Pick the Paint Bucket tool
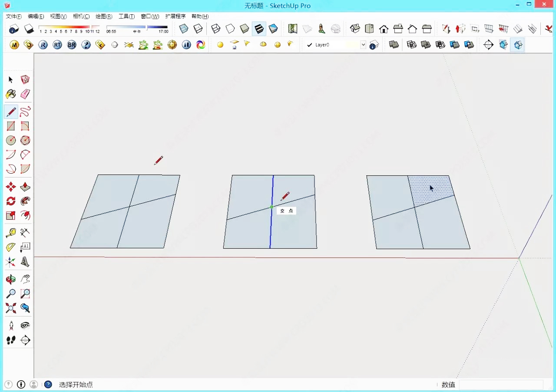This screenshot has width=556, height=392. (11, 94)
